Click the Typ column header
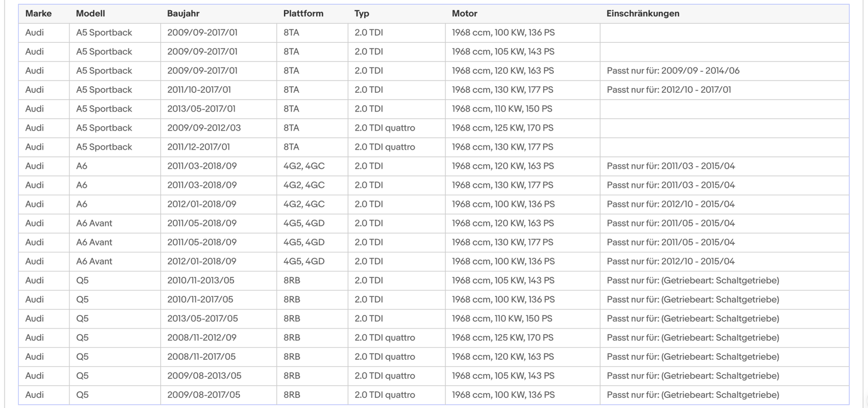Viewport: 868px width, 408px height. 361,14
